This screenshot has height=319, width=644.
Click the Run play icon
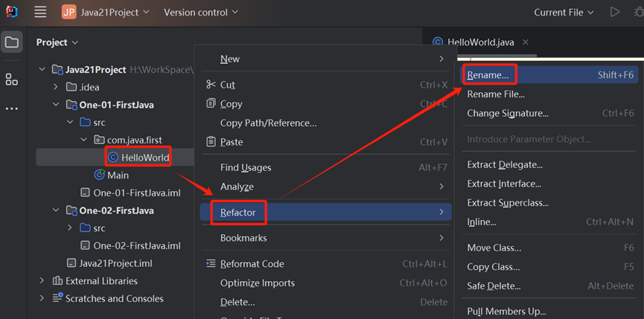(x=615, y=12)
